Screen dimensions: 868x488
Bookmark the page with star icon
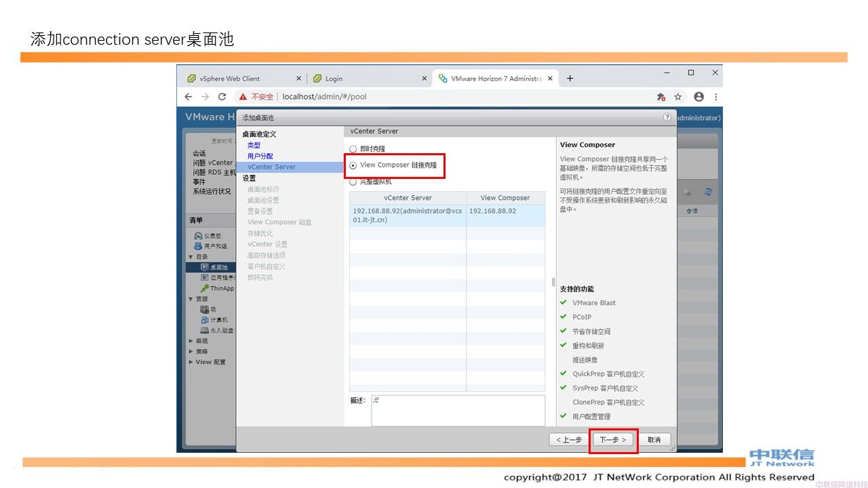677,97
